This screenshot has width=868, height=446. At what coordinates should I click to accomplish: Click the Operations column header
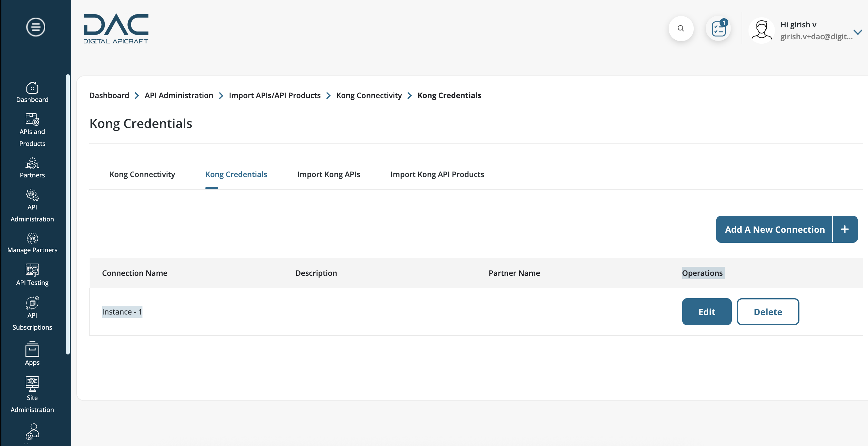(x=702, y=273)
